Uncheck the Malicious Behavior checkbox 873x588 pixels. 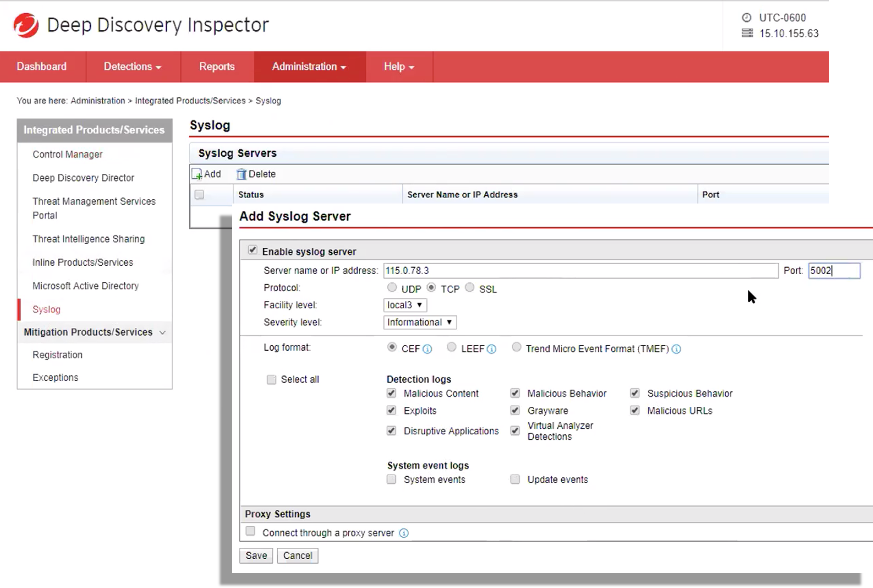click(x=515, y=393)
